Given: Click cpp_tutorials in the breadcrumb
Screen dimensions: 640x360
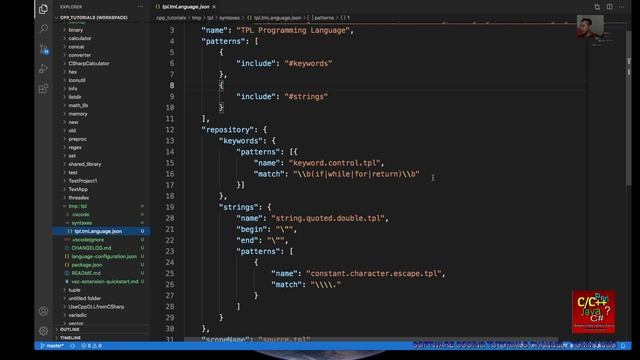Looking at the screenshot, I should click(171, 18).
